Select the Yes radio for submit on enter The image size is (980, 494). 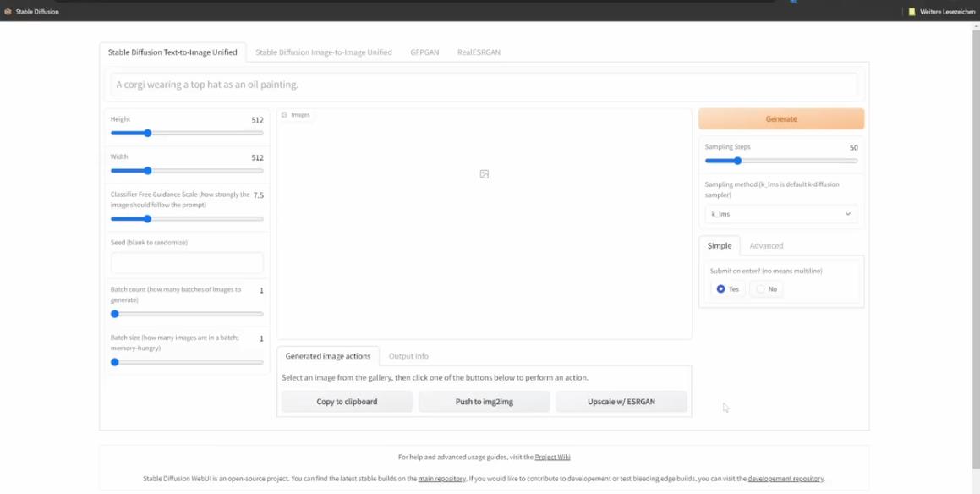pos(720,289)
